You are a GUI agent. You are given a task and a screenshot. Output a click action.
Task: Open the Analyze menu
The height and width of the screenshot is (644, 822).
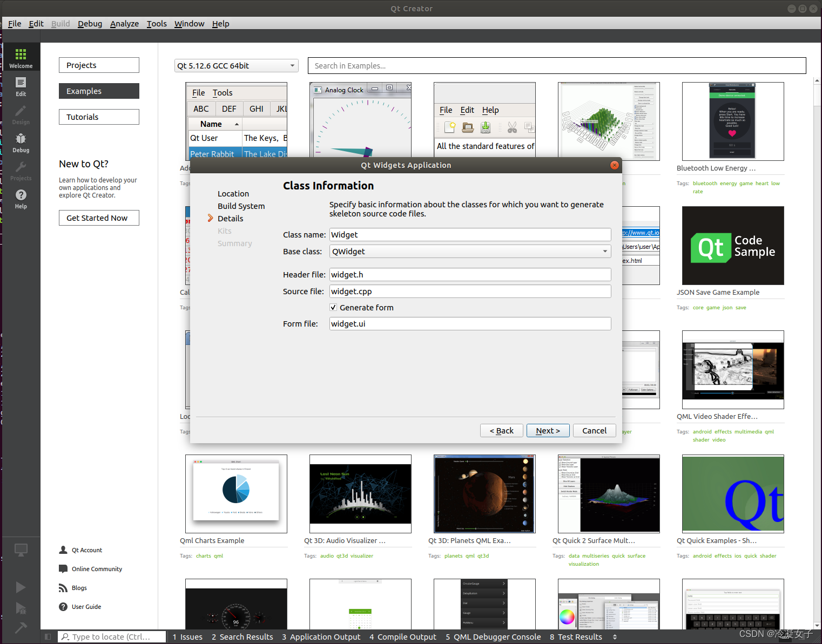[124, 23]
